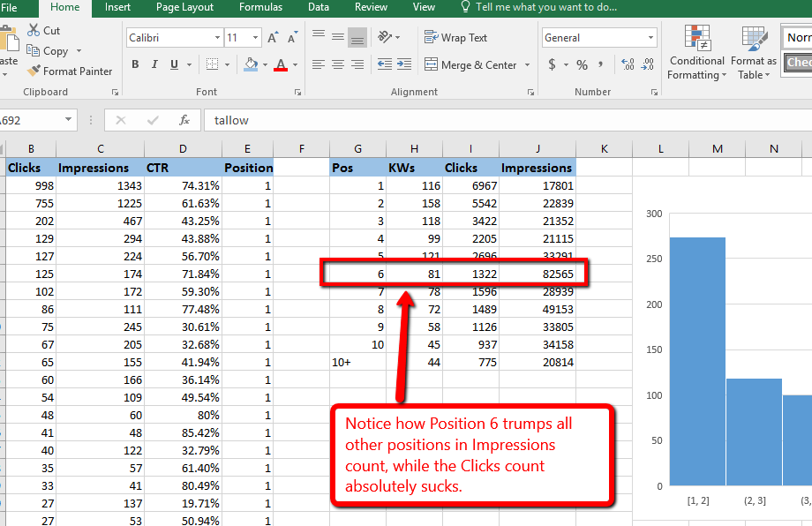Click the formula bar containing tallow
Screen dimensions: 812x526
coord(507,120)
